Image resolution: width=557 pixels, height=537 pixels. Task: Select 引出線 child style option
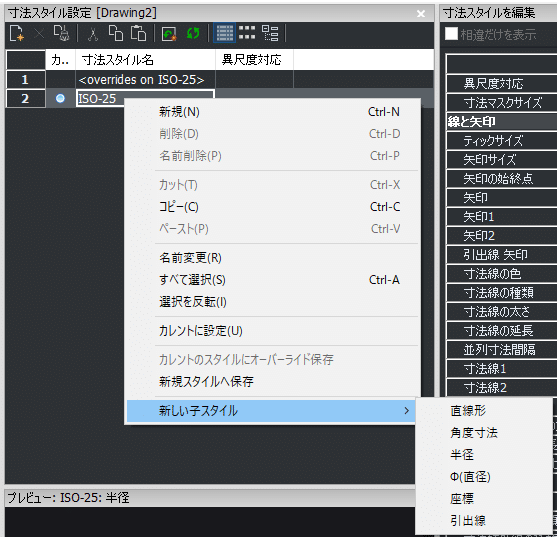pyautogui.click(x=484, y=521)
